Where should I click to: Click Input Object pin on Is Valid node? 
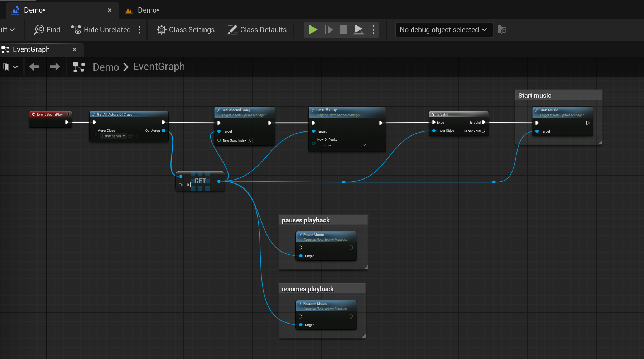[x=434, y=131]
